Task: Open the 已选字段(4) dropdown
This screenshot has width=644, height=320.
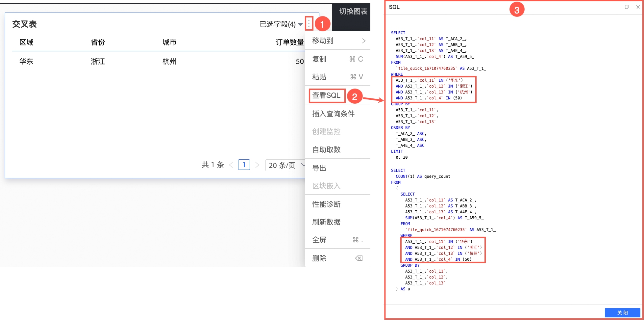Action: tap(281, 24)
